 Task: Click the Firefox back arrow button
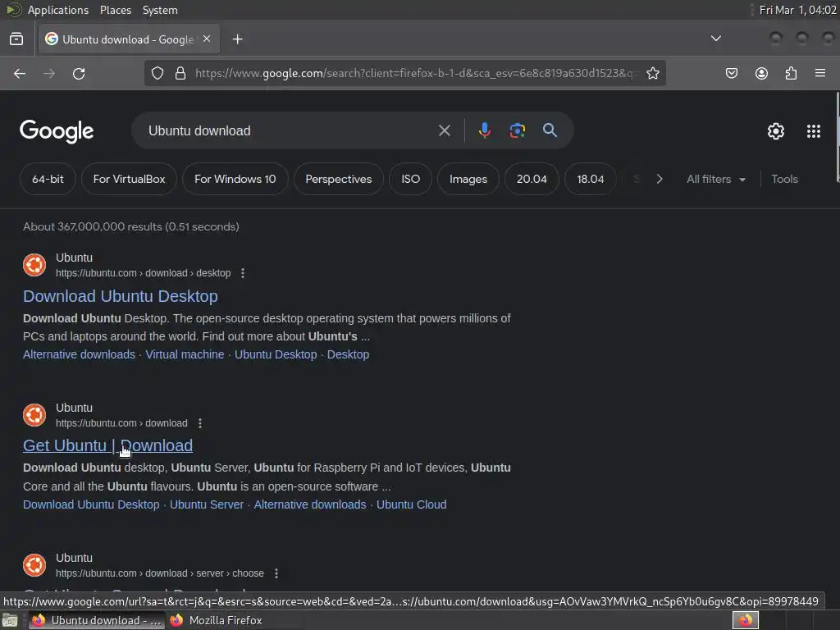click(x=20, y=73)
